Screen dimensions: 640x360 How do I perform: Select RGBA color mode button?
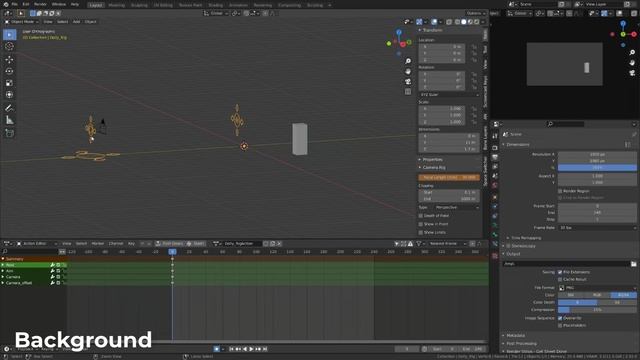click(x=623, y=295)
